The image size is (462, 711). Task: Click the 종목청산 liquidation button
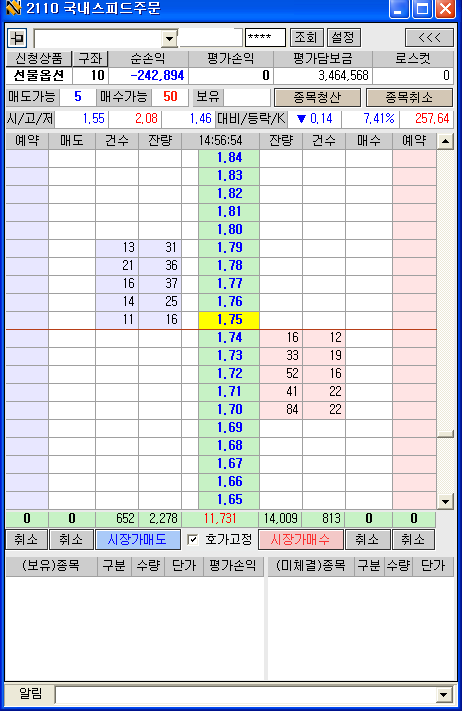click(x=317, y=97)
